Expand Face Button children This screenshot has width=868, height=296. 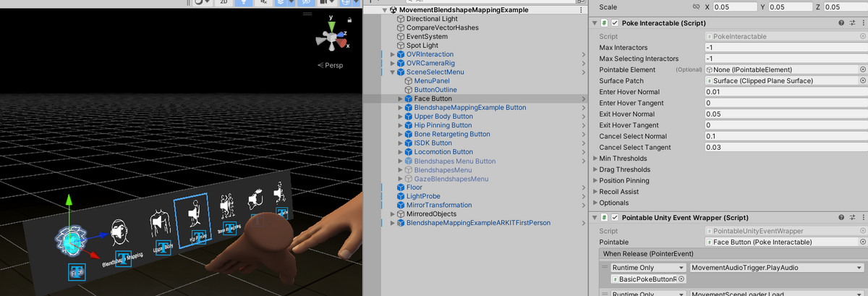coord(400,98)
